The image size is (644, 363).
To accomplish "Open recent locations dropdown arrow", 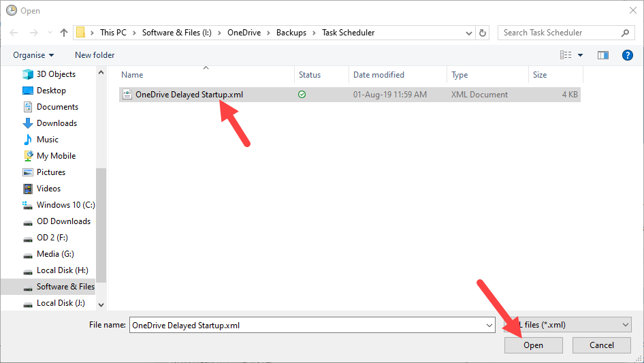I will [50, 33].
